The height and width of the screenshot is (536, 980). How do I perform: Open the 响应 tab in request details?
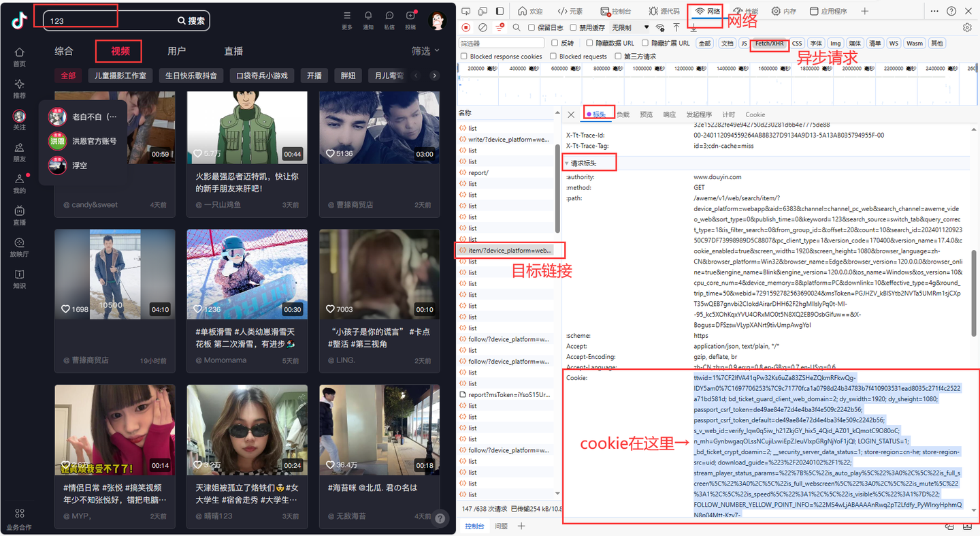coord(669,114)
